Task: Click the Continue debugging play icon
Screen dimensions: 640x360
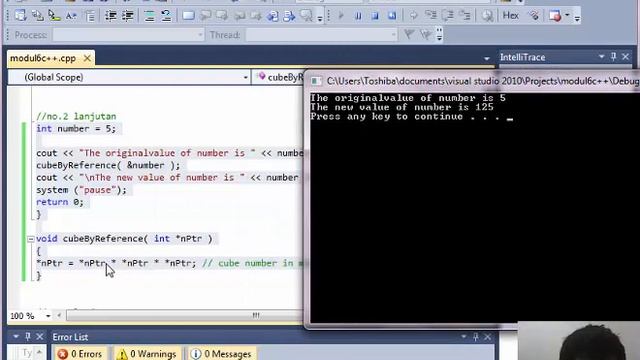Action: click(341, 16)
